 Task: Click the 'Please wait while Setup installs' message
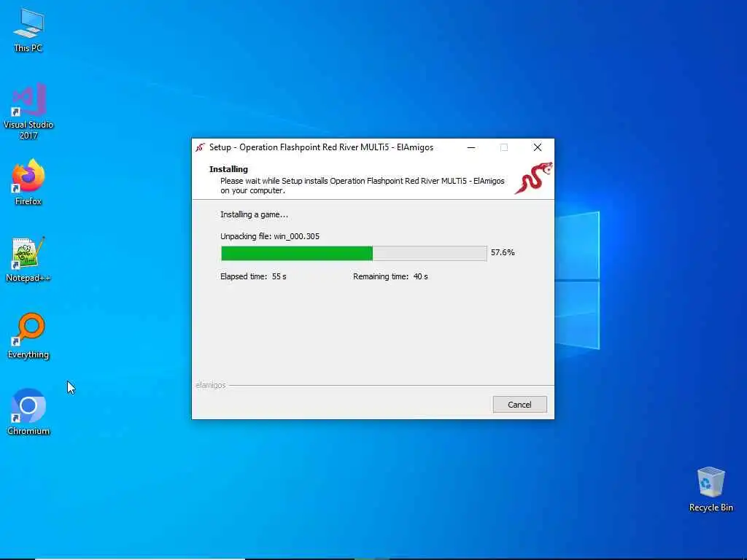[x=362, y=186]
